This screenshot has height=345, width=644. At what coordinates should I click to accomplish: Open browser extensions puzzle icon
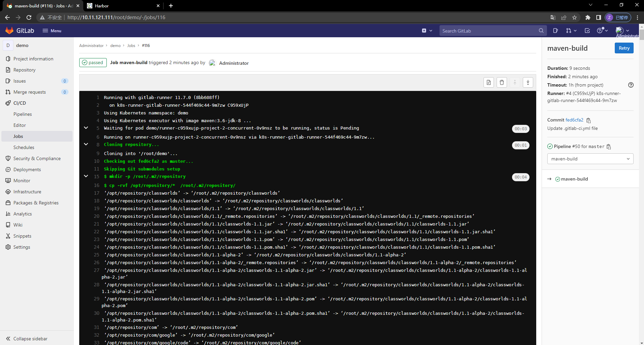tap(588, 17)
